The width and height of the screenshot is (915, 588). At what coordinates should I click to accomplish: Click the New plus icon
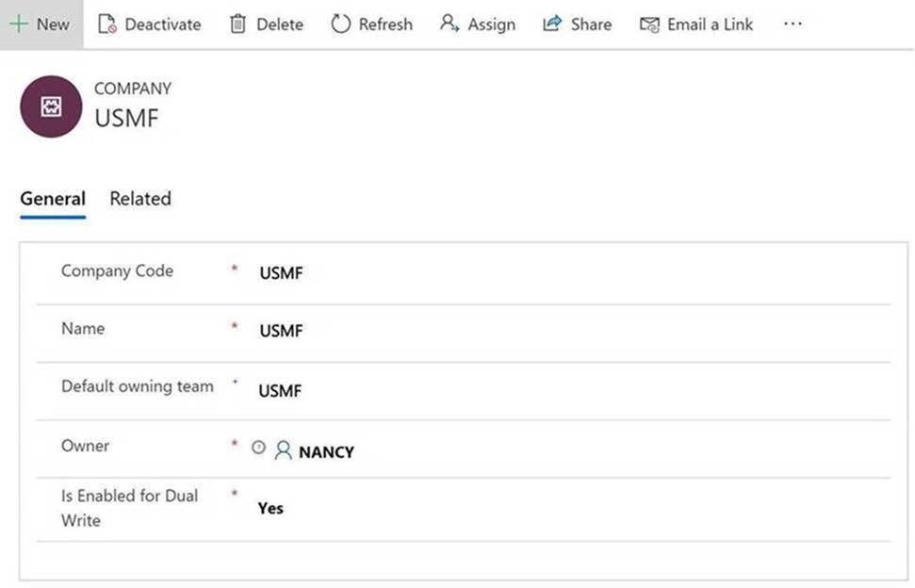point(18,24)
